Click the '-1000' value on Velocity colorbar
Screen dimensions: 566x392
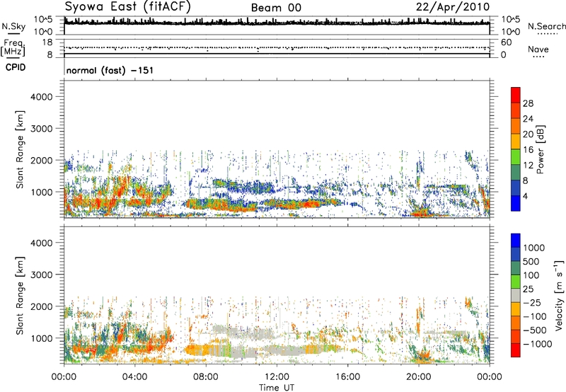(x=538, y=344)
